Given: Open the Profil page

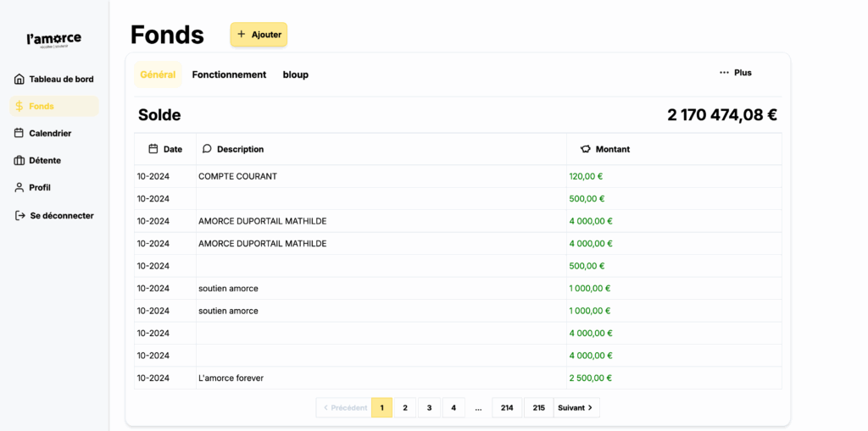Looking at the screenshot, I should [x=40, y=187].
